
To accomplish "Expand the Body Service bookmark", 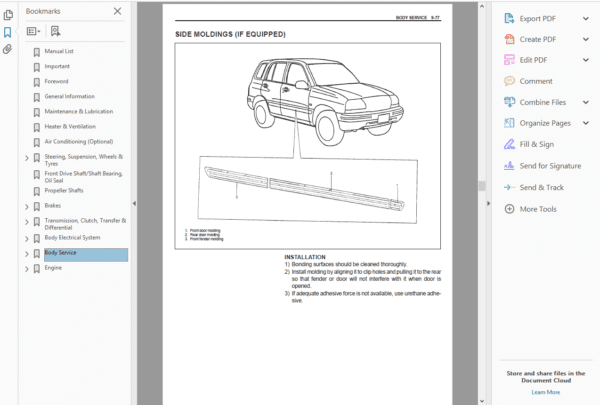I will (x=26, y=254).
